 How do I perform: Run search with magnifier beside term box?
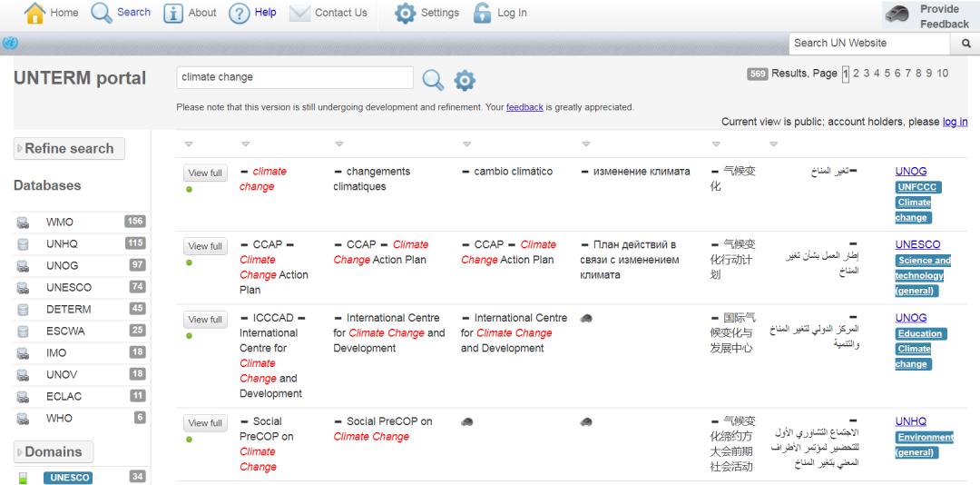433,80
